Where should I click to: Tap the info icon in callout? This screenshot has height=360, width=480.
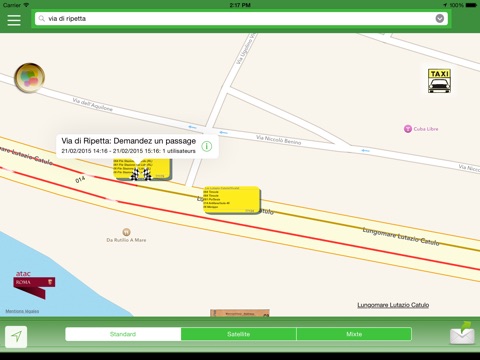click(x=207, y=146)
